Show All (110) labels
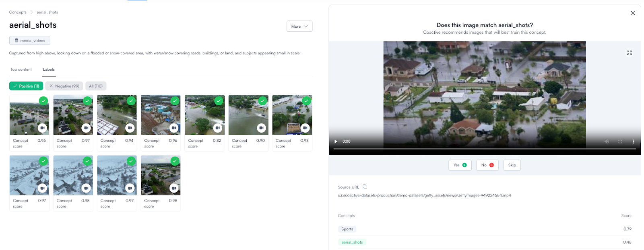644x250 pixels. (x=96, y=86)
